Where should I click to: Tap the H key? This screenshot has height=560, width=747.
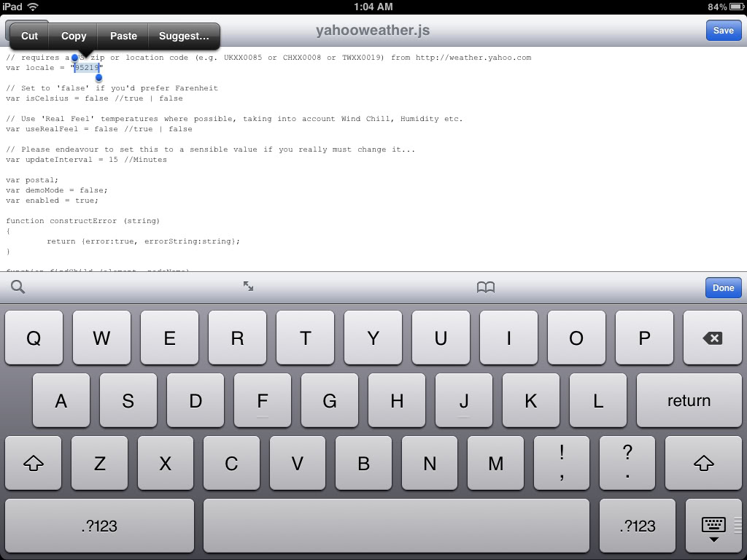click(x=397, y=400)
